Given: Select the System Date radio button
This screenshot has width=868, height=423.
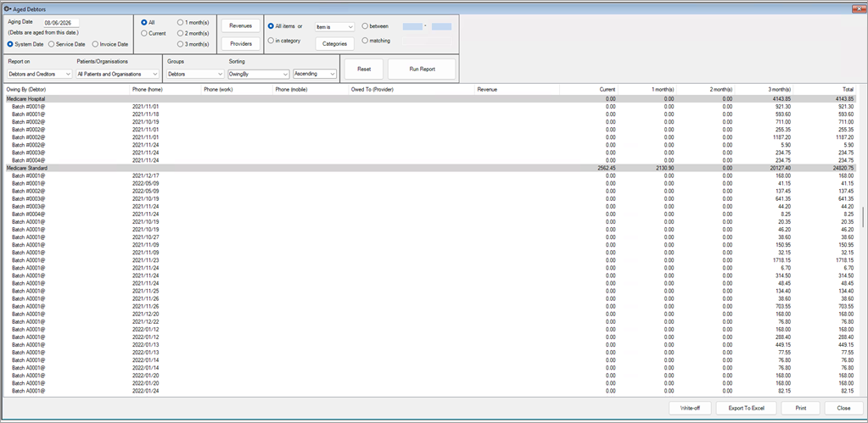Looking at the screenshot, I should [x=10, y=44].
